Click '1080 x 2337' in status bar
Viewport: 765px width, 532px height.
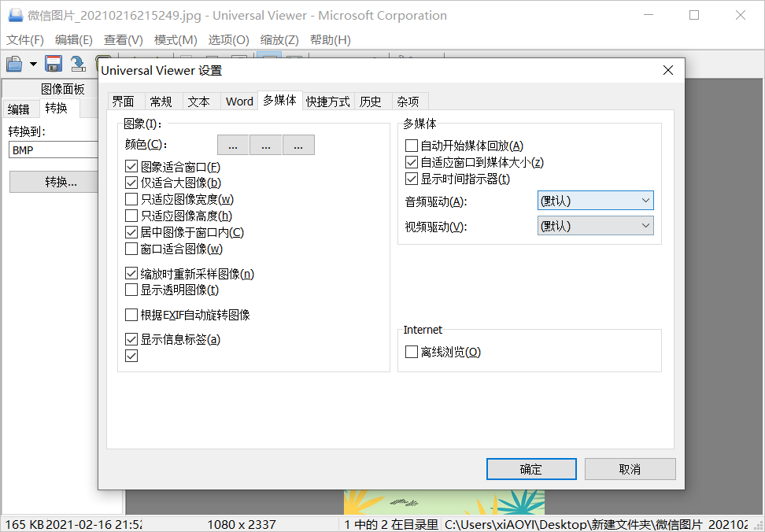[242, 524]
